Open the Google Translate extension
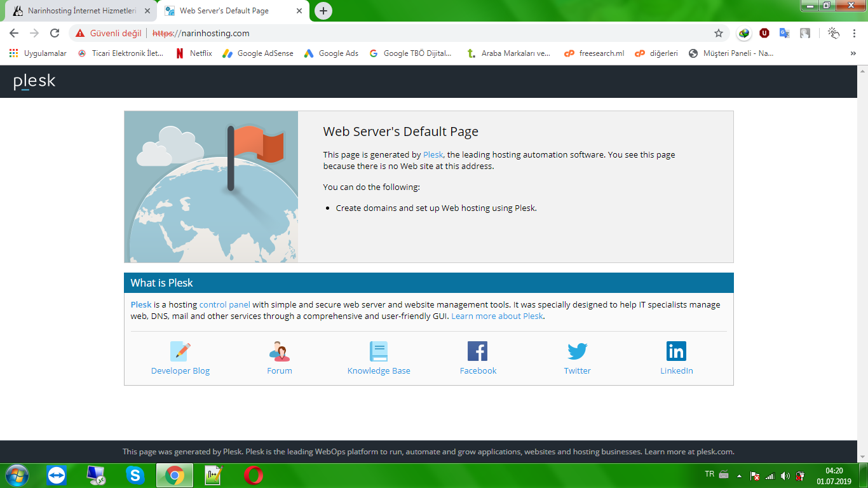The image size is (868, 488). coord(785,33)
